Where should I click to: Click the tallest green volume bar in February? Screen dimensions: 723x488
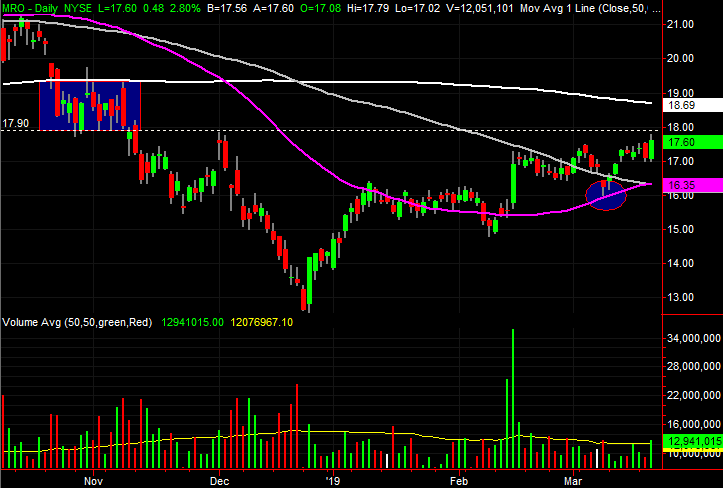[x=513, y=399]
